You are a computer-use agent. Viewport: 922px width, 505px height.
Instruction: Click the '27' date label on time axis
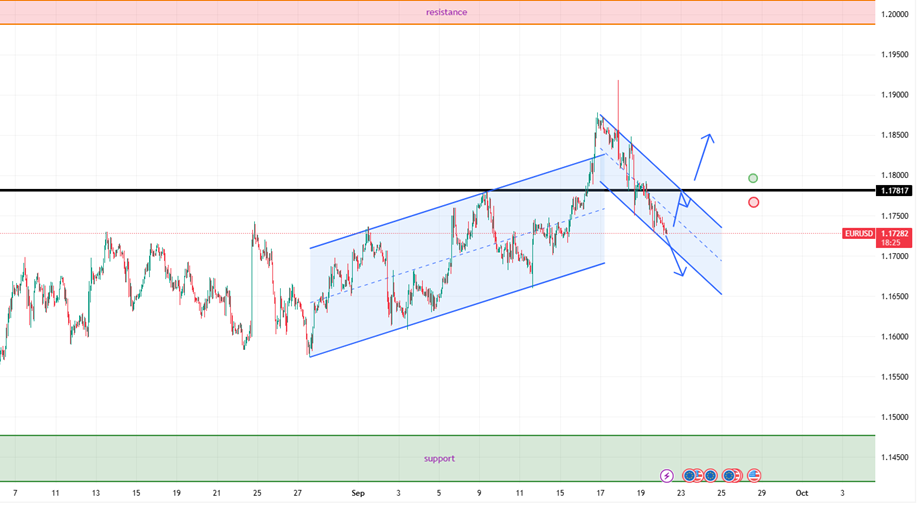click(x=298, y=493)
